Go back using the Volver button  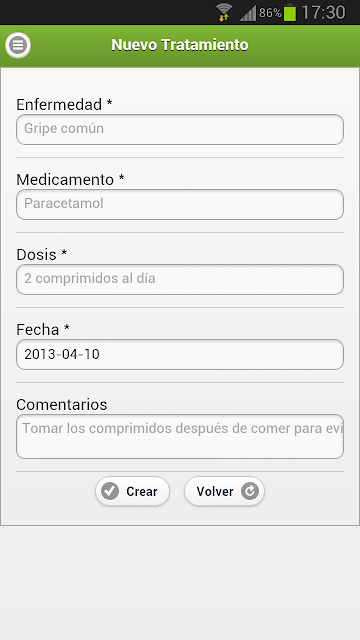point(224,491)
